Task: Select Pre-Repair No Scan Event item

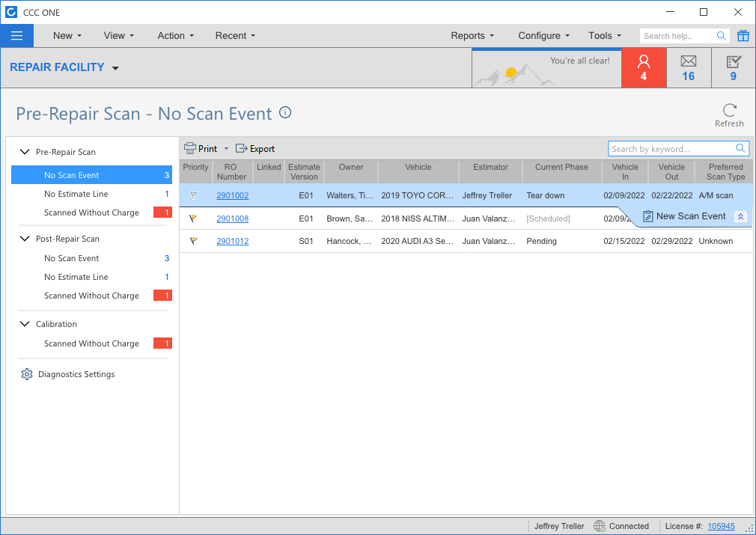Action: (91, 175)
